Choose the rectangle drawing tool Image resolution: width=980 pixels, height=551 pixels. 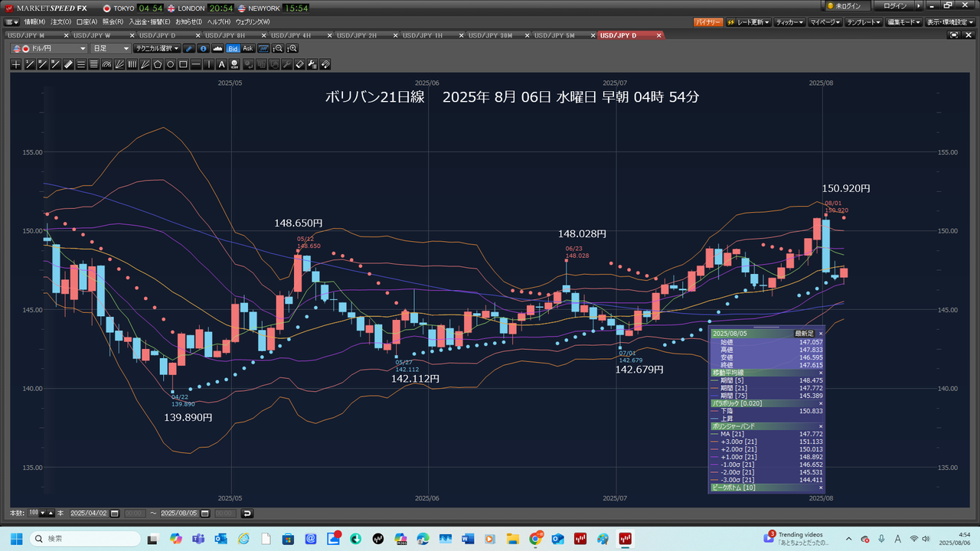pyautogui.click(x=183, y=64)
